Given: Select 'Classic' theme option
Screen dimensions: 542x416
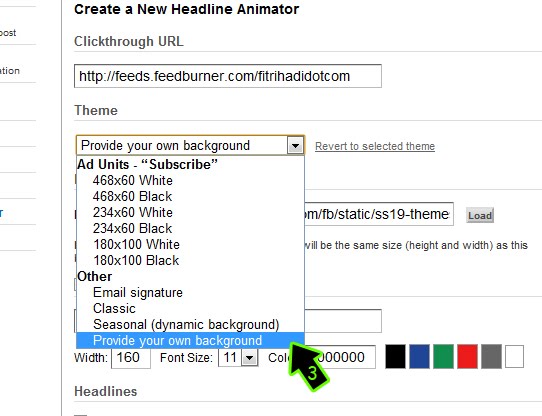Looking at the screenshot, I should [190, 308].
